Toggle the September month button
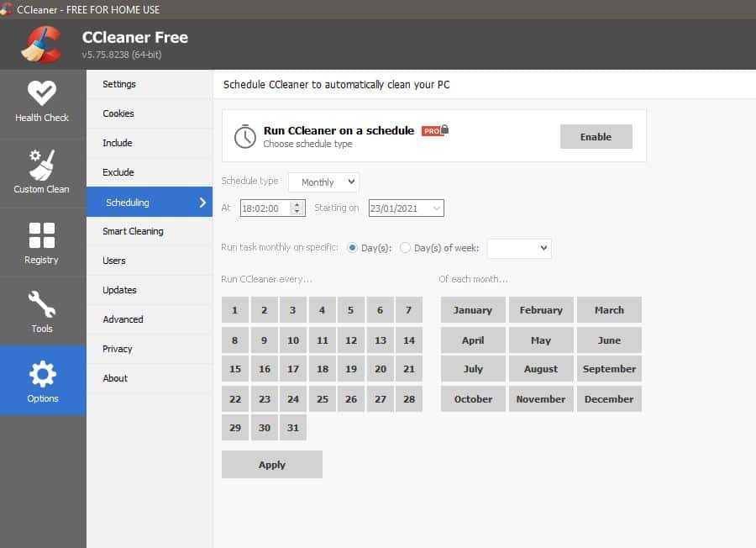 [610, 369]
